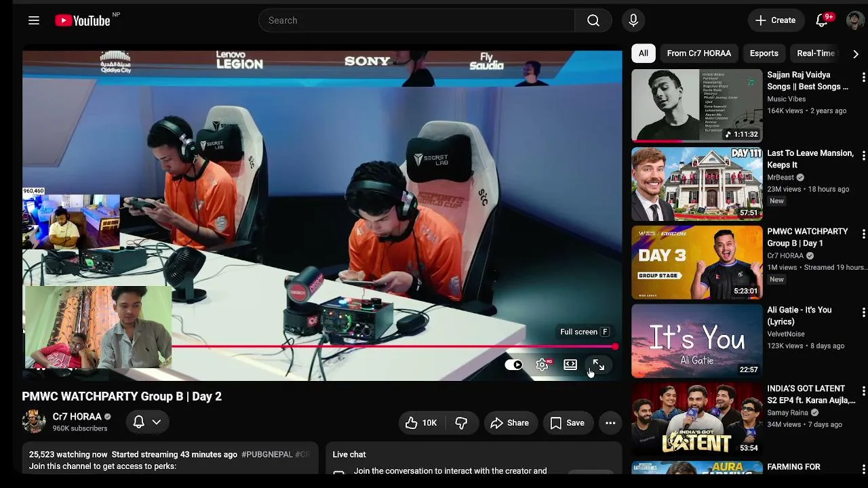Click the Create button

coord(776,20)
